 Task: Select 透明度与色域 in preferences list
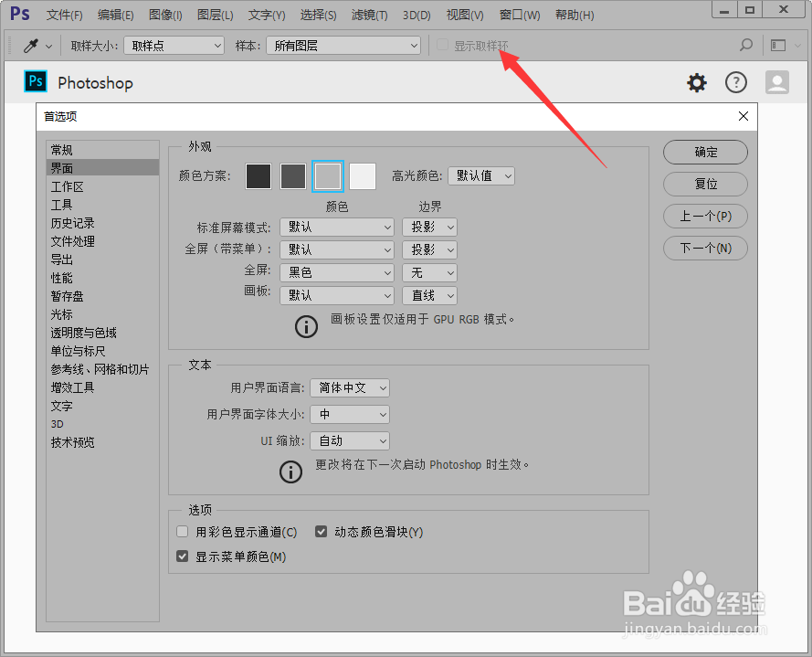tap(102, 333)
